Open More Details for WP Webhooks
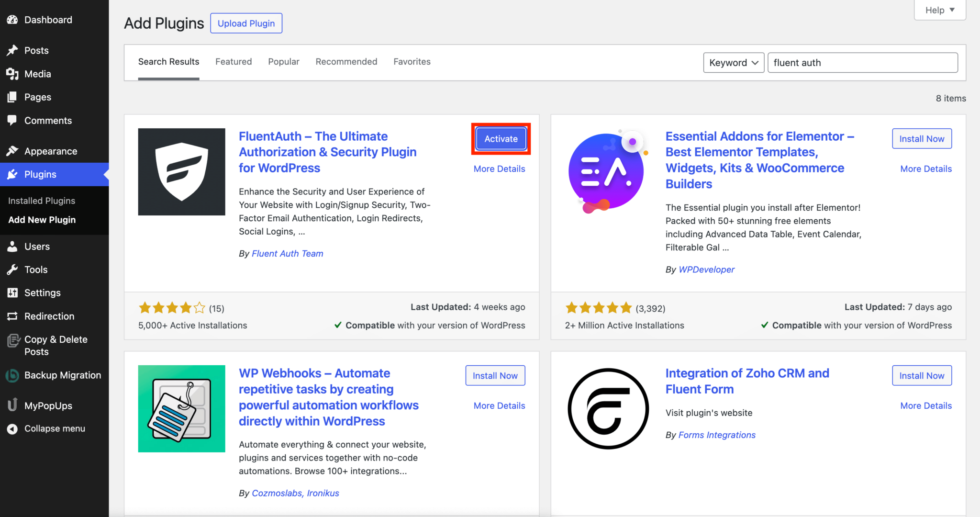The height and width of the screenshot is (517, 980). click(x=499, y=405)
